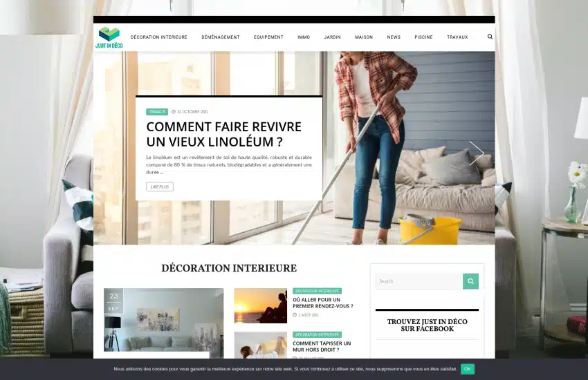Click the Just In Déco logo
This screenshot has width=588, height=380.
(109, 37)
